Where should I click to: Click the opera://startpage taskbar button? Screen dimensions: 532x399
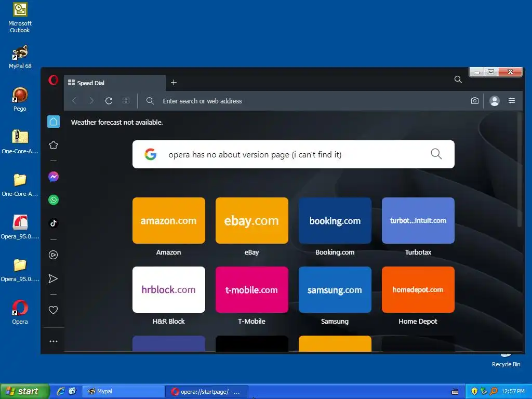pos(207,392)
